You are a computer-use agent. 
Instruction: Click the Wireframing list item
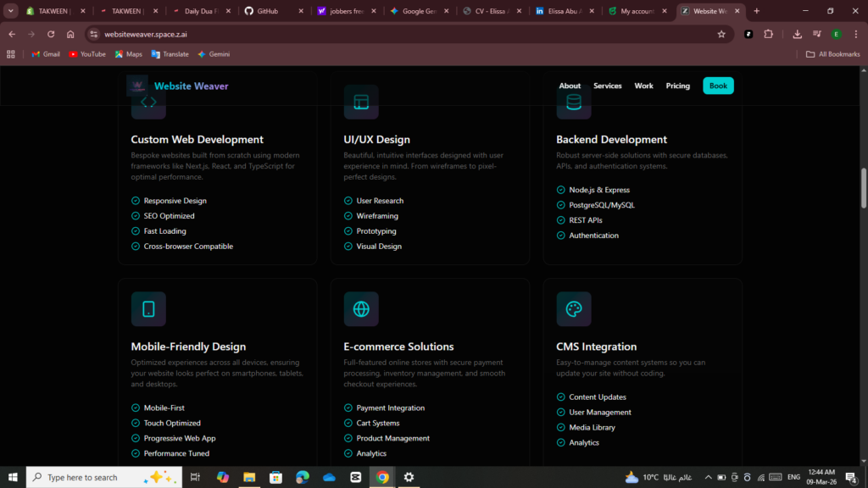pos(377,216)
